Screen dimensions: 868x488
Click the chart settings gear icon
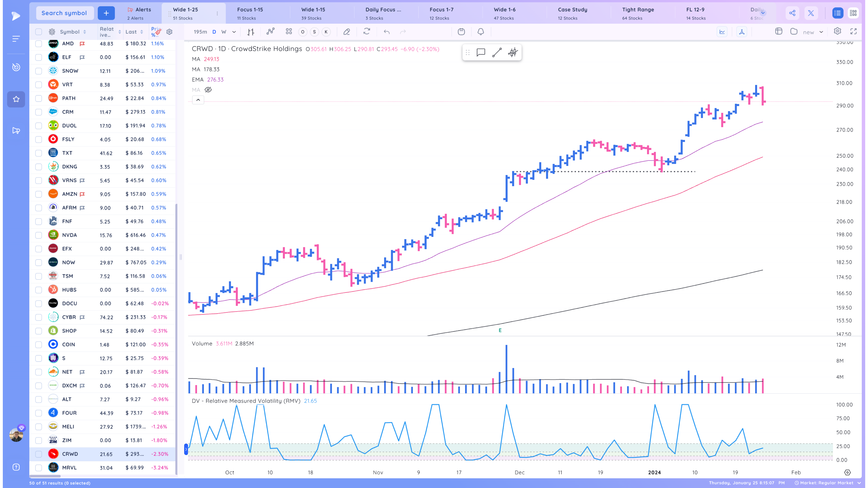pyautogui.click(x=837, y=31)
